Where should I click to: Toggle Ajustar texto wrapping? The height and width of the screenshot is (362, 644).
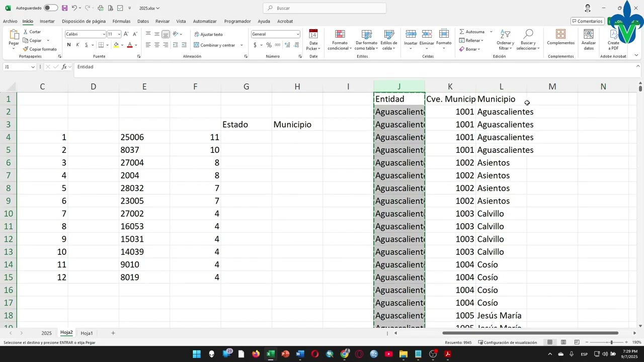(x=208, y=34)
